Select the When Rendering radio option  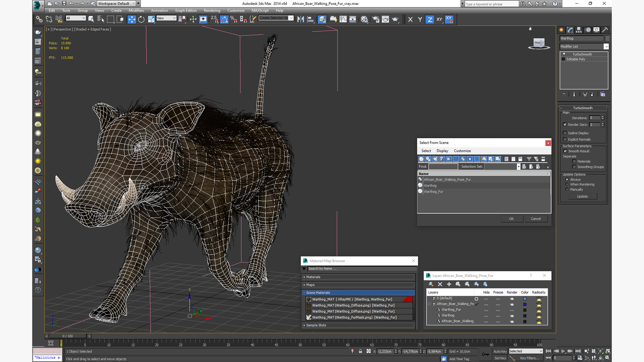point(567,184)
